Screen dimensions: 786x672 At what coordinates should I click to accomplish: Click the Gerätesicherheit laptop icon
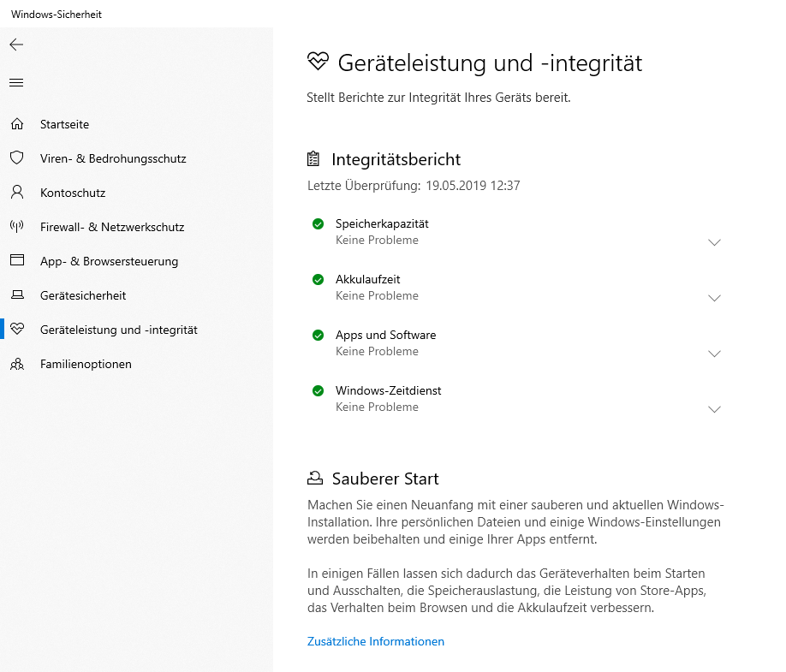pos(16,295)
